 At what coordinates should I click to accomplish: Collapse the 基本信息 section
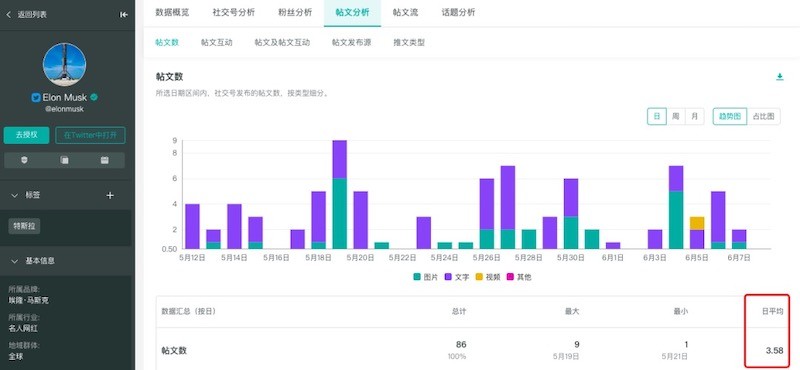tap(14, 261)
